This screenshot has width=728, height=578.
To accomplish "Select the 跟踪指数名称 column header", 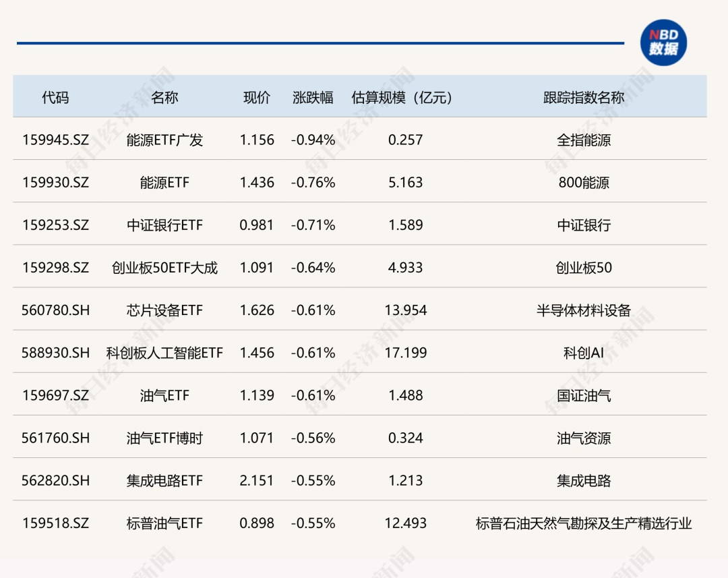I will [x=584, y=97].
